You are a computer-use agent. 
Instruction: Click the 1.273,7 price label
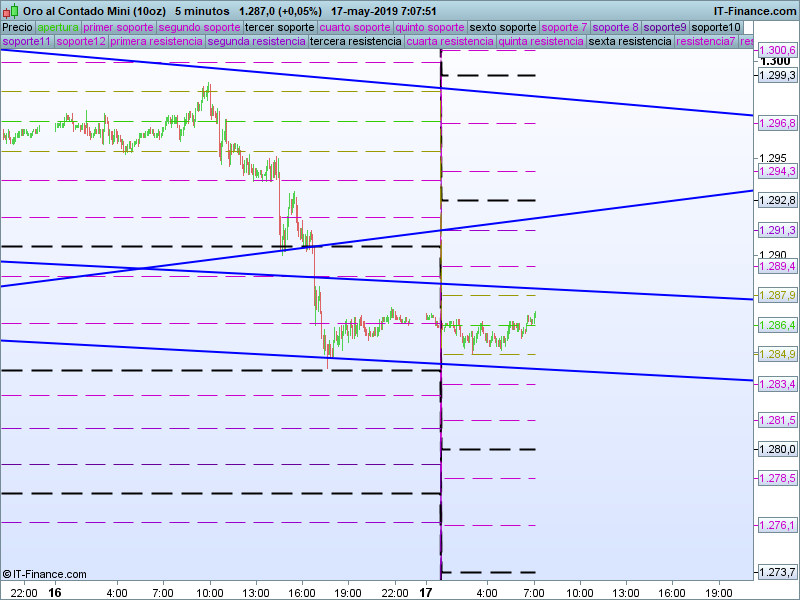777,572
